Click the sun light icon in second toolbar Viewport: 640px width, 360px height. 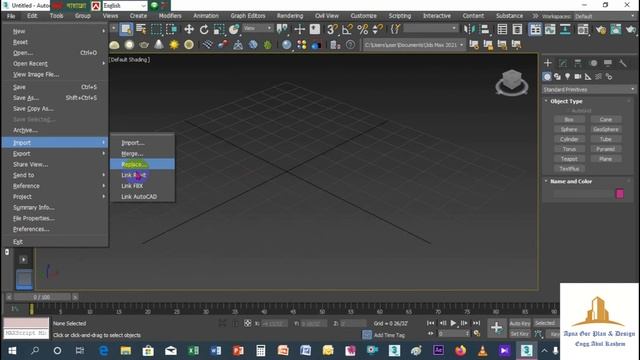(x=174, y=44)
